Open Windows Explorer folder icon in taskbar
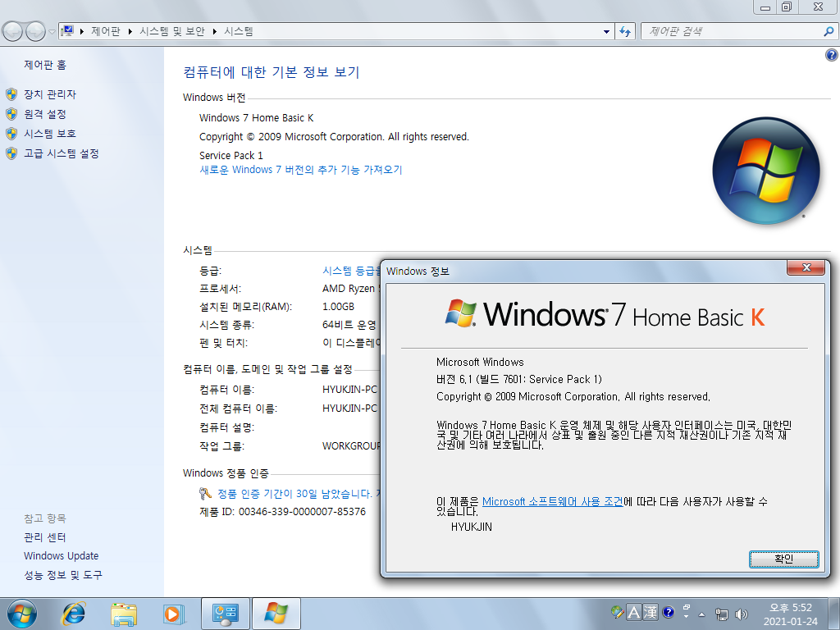Viewport: 840px width, 630px height. 124,614
